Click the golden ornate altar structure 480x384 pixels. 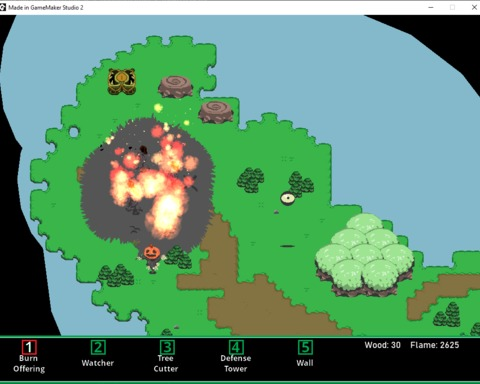pyautogui.click(x=122, y=82)
